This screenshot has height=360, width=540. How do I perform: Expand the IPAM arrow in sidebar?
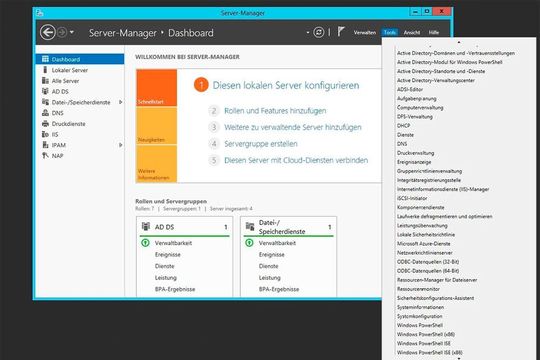point(120,145)
